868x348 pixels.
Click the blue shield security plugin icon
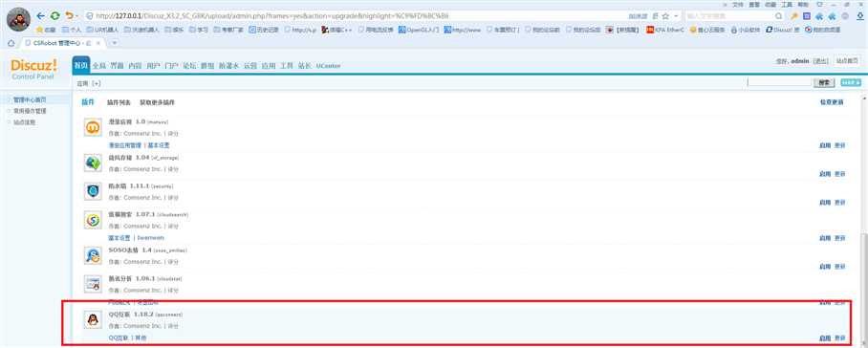[x=93, y=191]
